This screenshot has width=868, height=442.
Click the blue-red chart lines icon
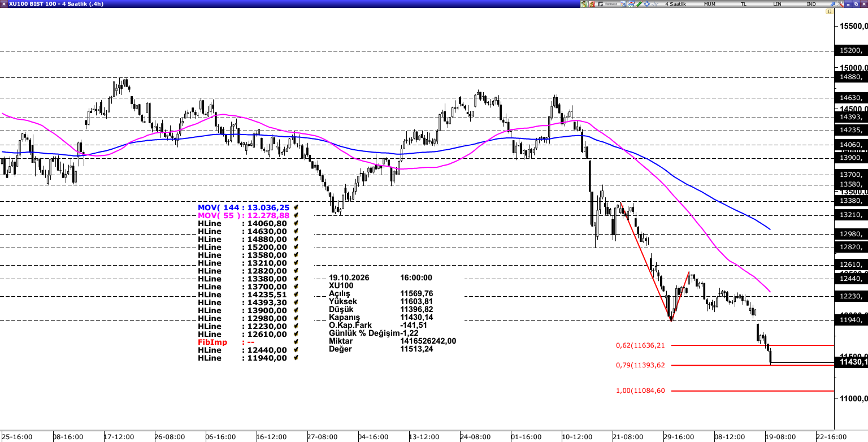[x=631, y=4]
